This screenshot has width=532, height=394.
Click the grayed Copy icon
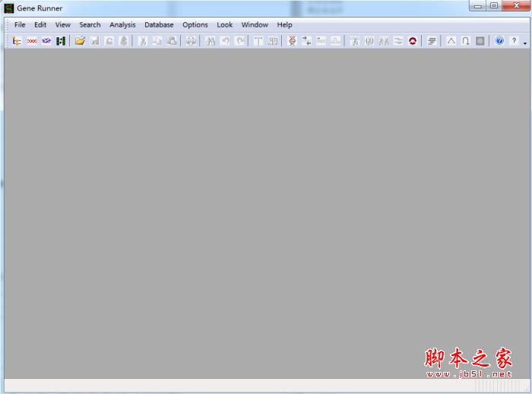[x=157, y=41]
